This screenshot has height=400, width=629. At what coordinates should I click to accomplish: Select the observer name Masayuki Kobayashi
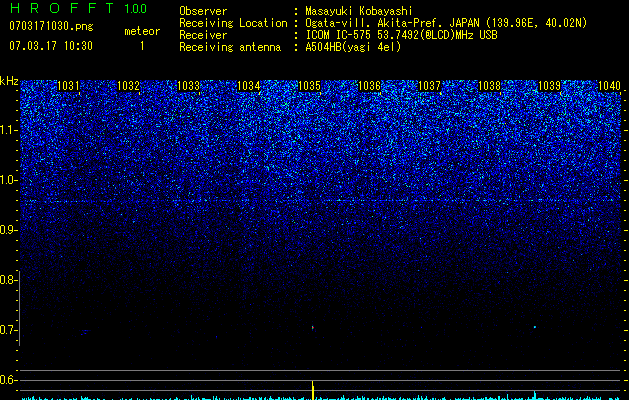(x=358, y=11)
